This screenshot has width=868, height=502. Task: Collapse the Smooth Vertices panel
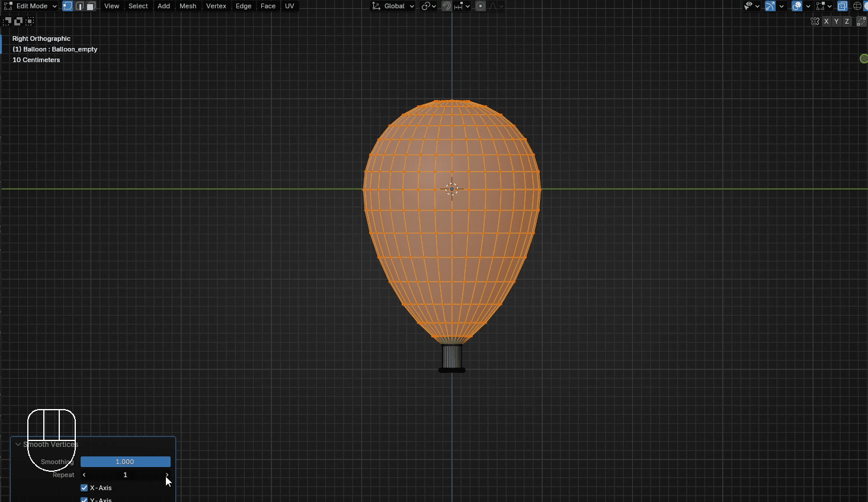click(18, 445)
